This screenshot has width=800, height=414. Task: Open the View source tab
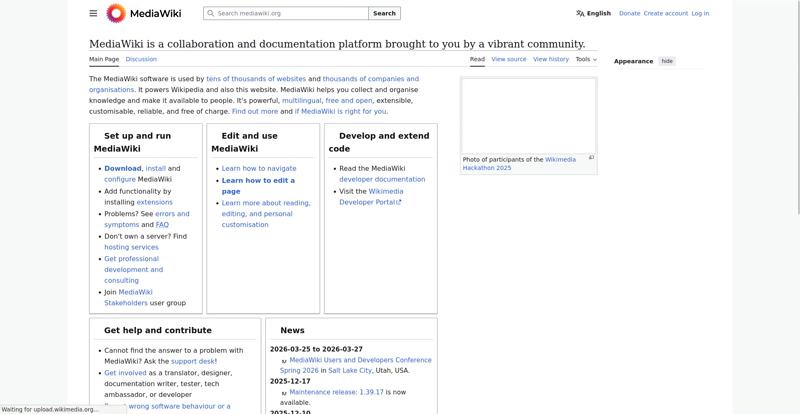(508, 59)
